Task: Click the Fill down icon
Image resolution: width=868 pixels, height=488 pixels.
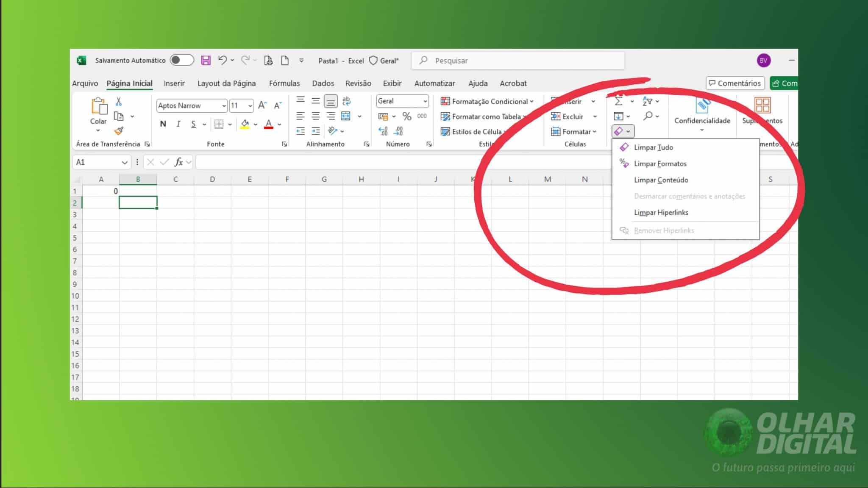Action: click(x=618, y=116)
